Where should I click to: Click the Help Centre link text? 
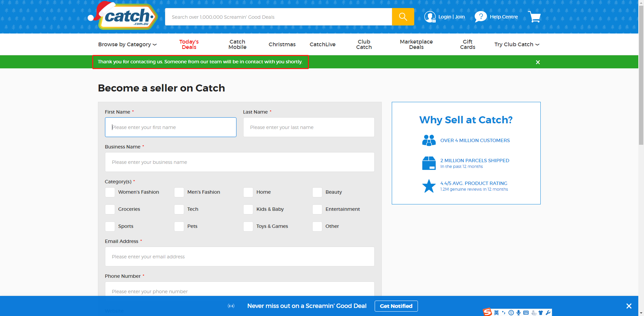504,17
